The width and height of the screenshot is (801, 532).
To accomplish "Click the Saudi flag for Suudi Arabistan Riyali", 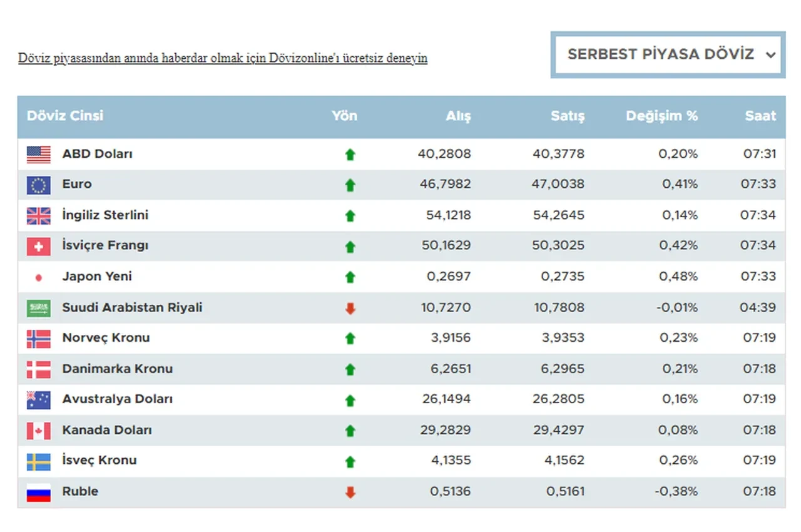I will [38, 308].
